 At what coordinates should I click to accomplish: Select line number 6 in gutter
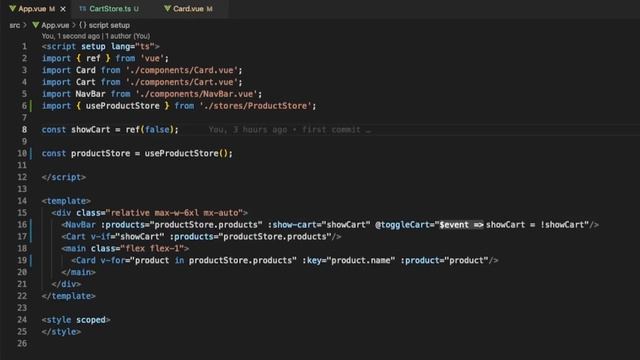click(x=24, y=106)
